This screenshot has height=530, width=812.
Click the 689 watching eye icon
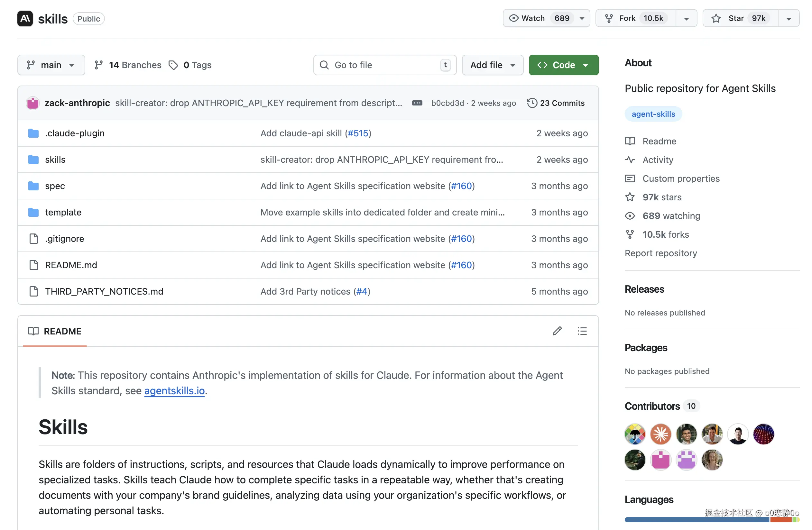pos(630,215)
